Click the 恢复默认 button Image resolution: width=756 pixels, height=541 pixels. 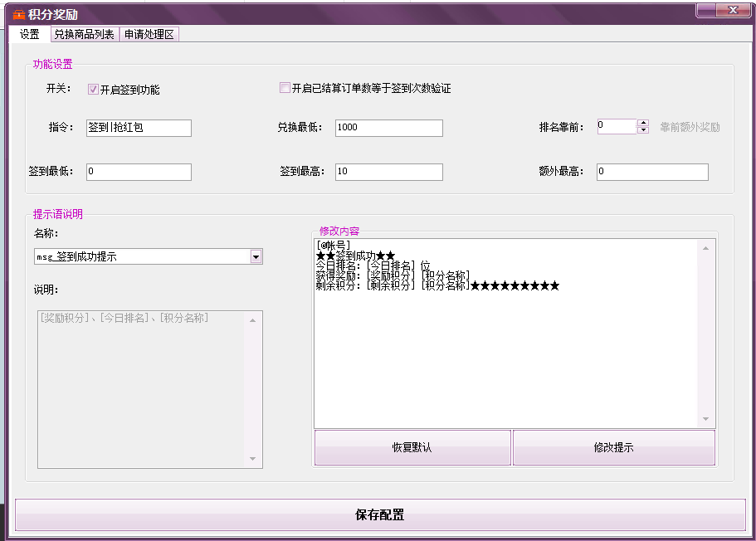[x=412, y=447]
